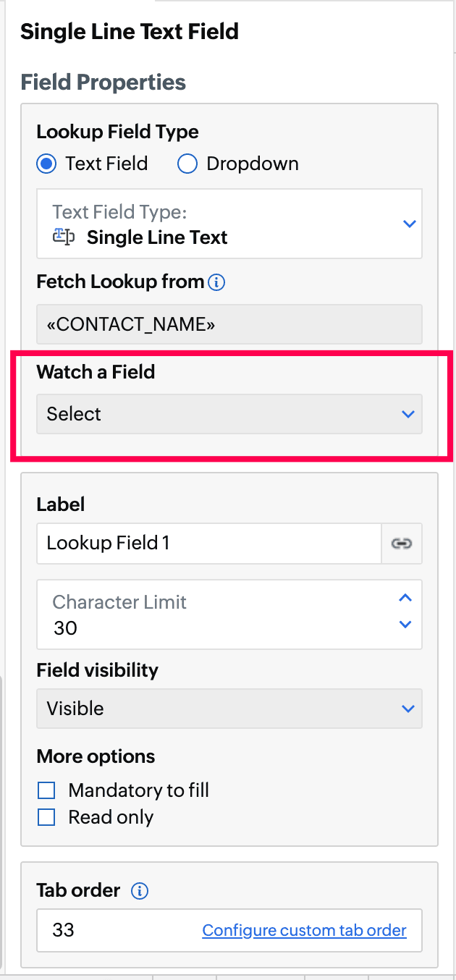The image size is (456, 980).
Task: Decrease Character Limit with down arrow
Action: click(x=405, y=625)
